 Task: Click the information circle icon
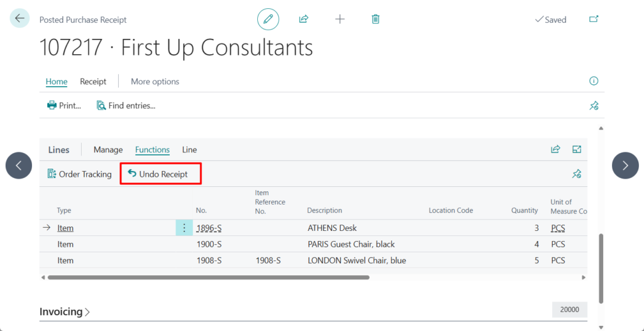[x=593, y=81]
